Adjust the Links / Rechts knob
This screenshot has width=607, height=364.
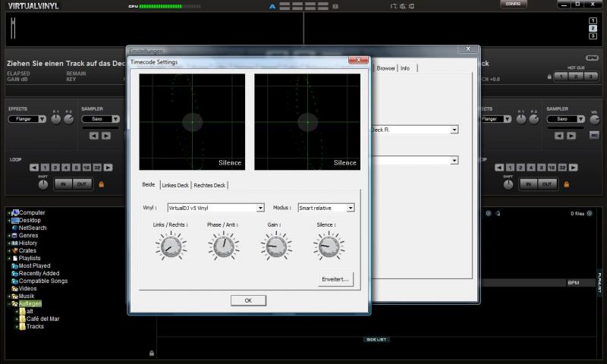click(x=171, y=246)
